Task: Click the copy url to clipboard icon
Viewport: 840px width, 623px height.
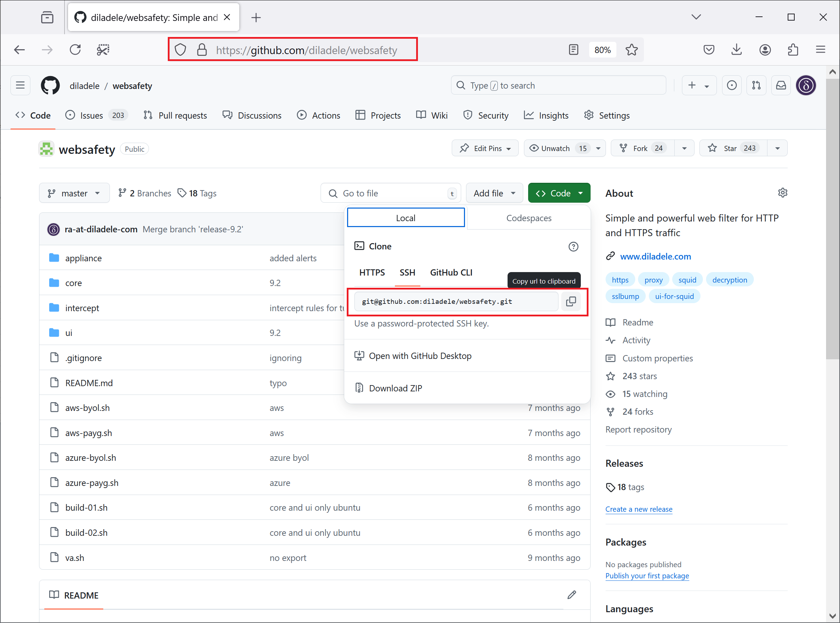Action: 571,301
